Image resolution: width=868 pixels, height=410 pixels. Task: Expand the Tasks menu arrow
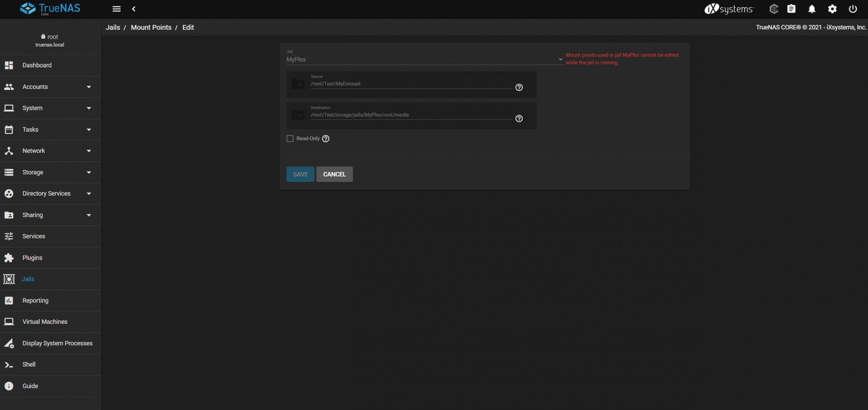[89, 130]
